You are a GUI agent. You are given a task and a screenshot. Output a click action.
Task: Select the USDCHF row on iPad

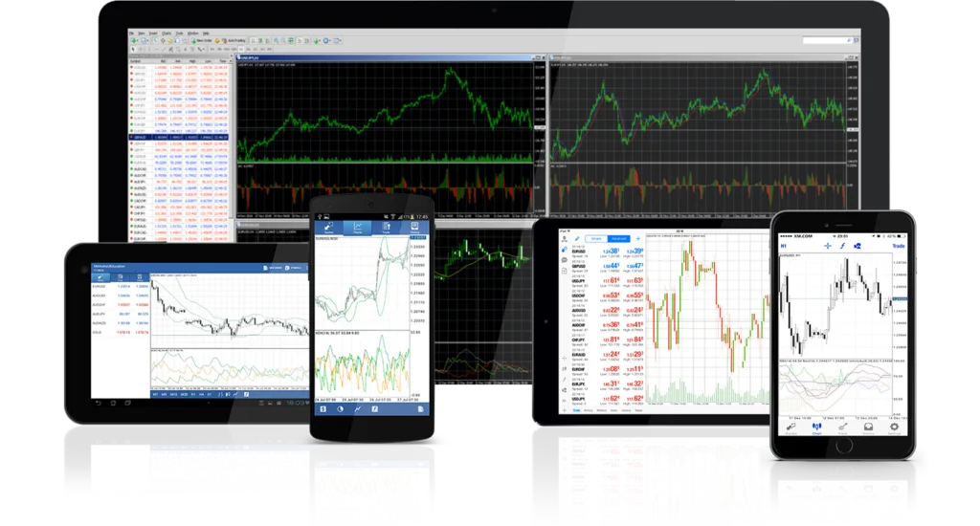coord(608,296)
